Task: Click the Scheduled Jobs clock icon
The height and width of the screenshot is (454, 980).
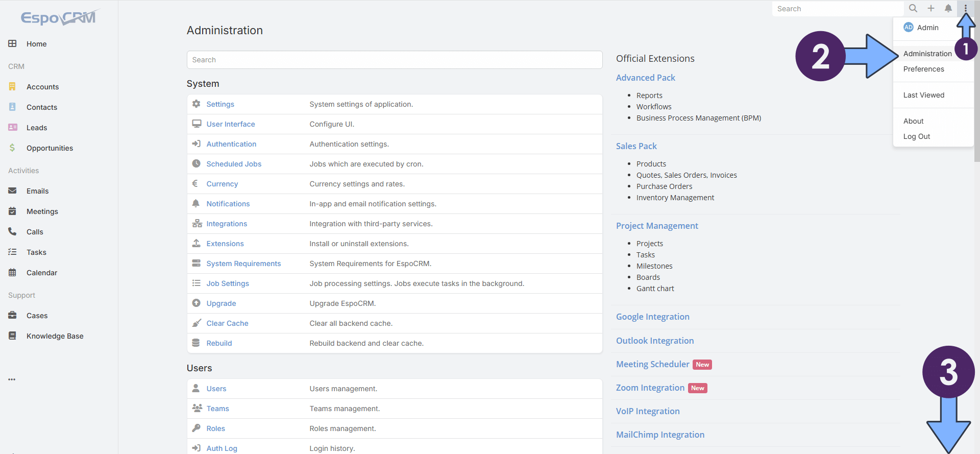Action: [196, 163]
